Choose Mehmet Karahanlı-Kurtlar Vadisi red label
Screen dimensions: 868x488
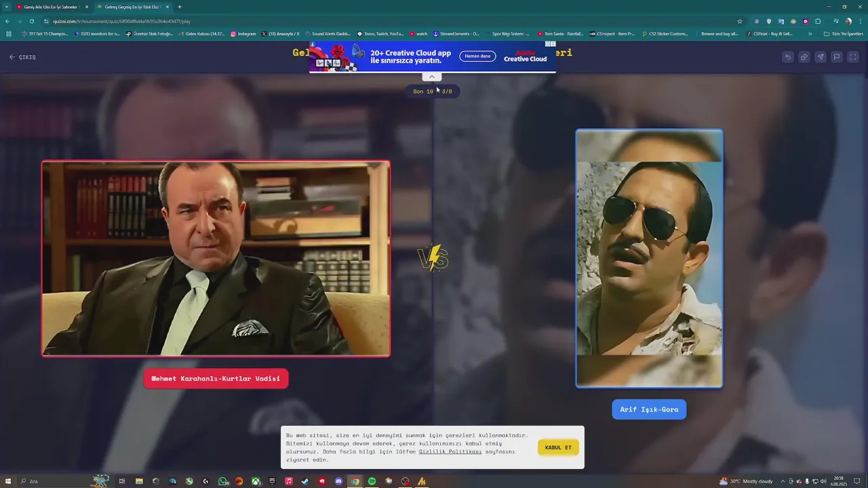click(216, 378)
